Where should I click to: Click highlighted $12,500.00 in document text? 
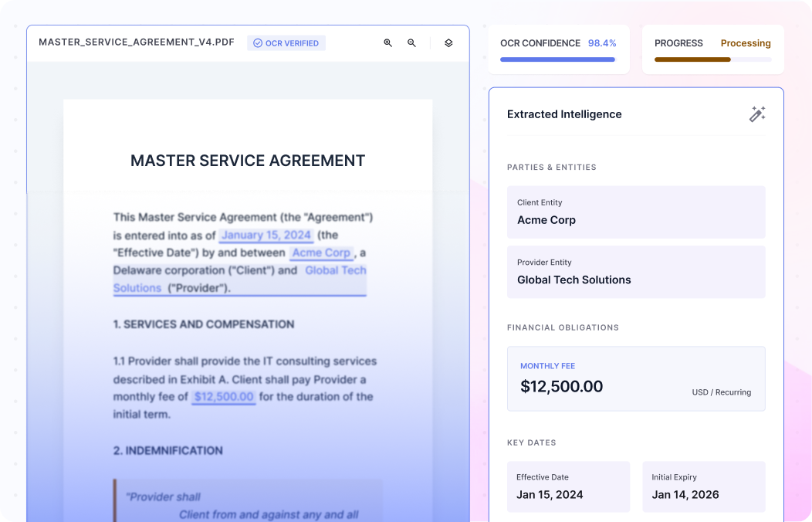tap(224, 397)
